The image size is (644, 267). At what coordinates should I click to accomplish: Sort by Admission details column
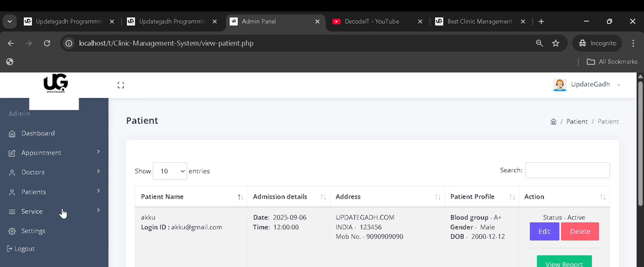pos(289,197)
